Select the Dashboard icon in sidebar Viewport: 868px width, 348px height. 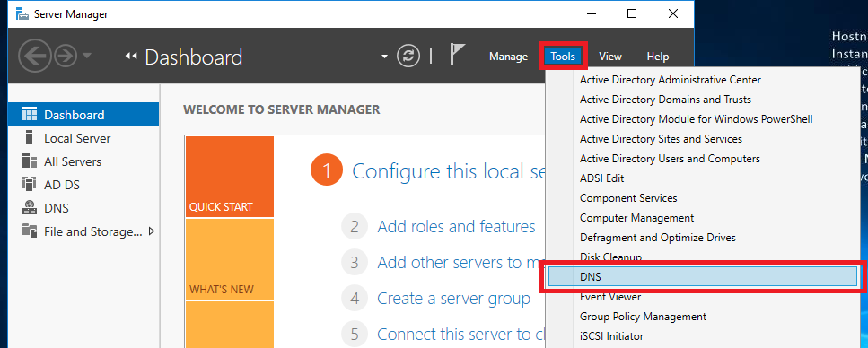[x=30, y=115]
